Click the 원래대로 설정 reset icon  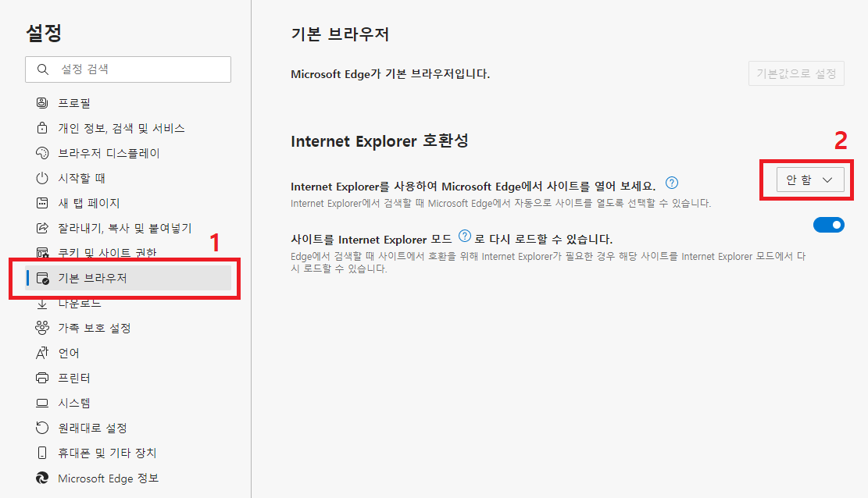click(x=42, y=428)
